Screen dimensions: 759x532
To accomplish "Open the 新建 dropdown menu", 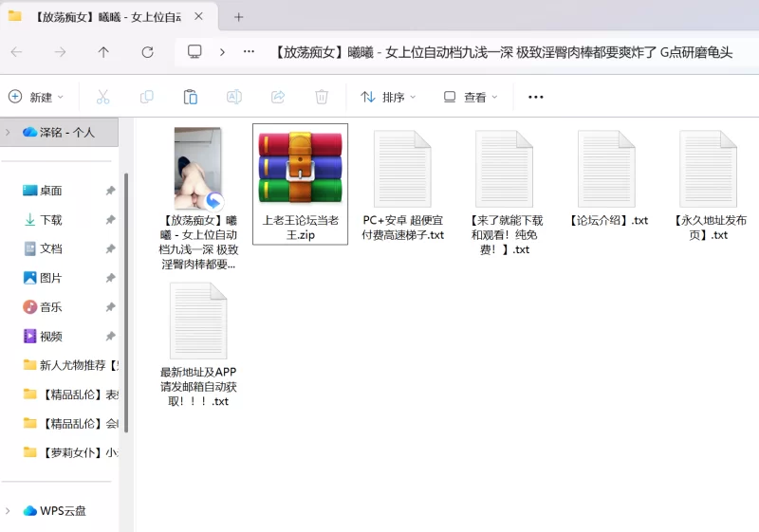I will tap(36, 97).
